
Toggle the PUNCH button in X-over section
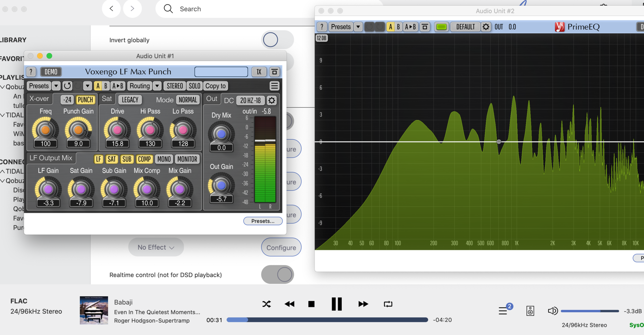(x=85, y=100)
